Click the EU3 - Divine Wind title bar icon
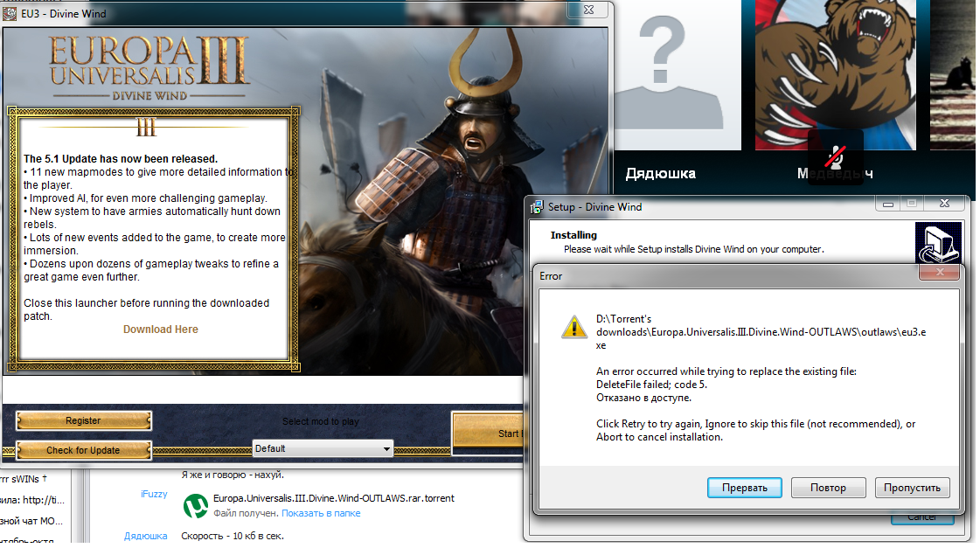 pos(10,13)
